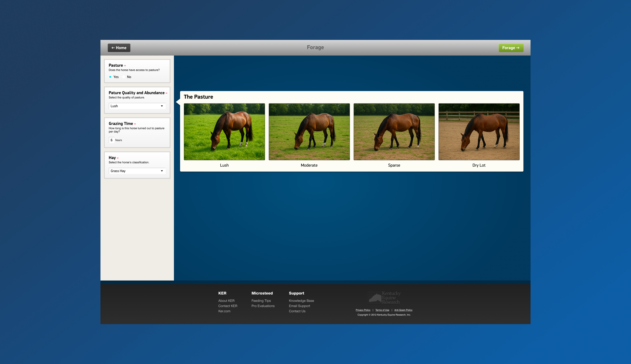
Task: Select Yes for pasture access
Action: pos(110,77)
